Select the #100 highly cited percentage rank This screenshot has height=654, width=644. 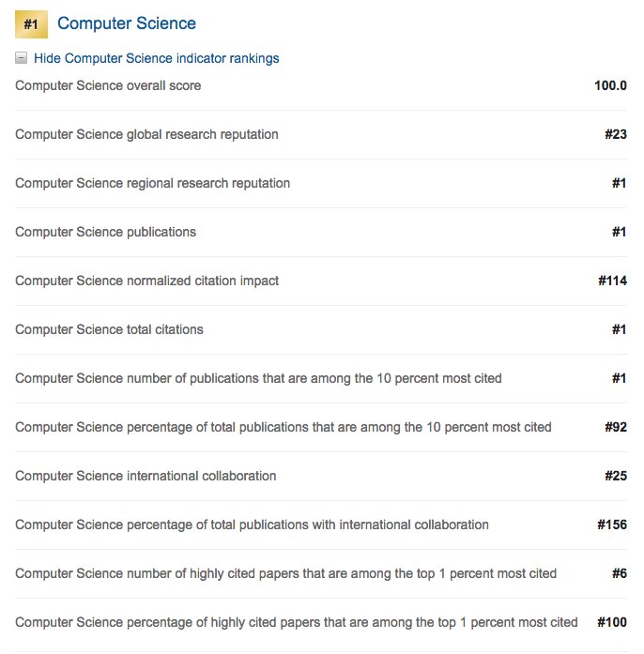click(x=613, y=622)
